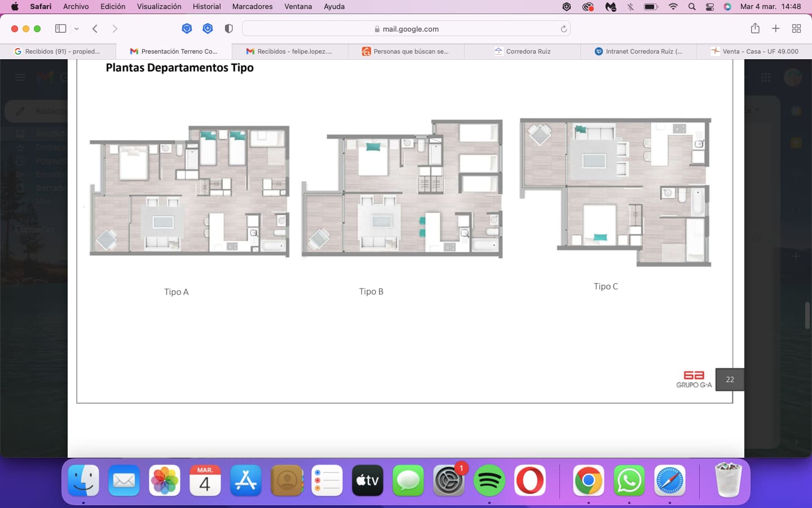Switch to the Presentación Terreno tab

[x=174, y=51]
